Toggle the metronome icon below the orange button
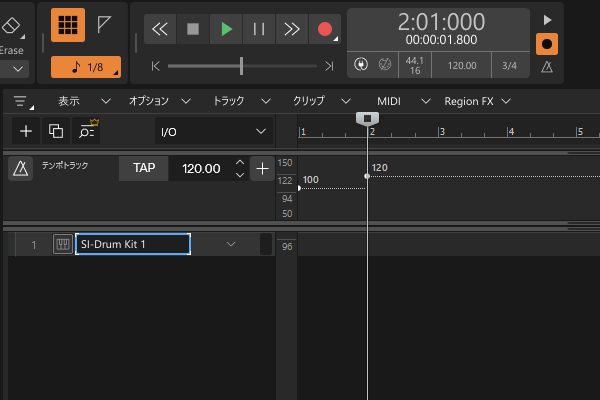 click(x=547, y=67)
